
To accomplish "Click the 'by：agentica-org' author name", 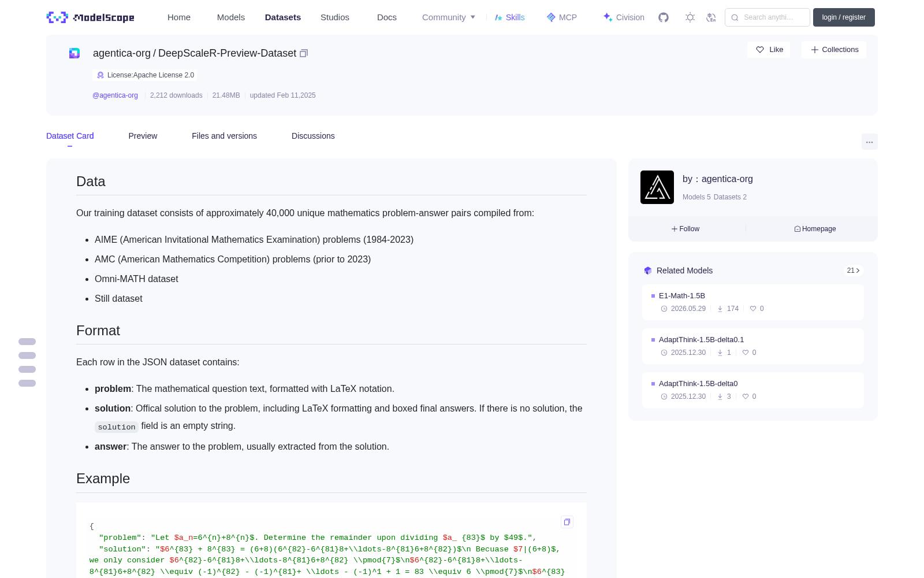I will [x=718, y=179].
